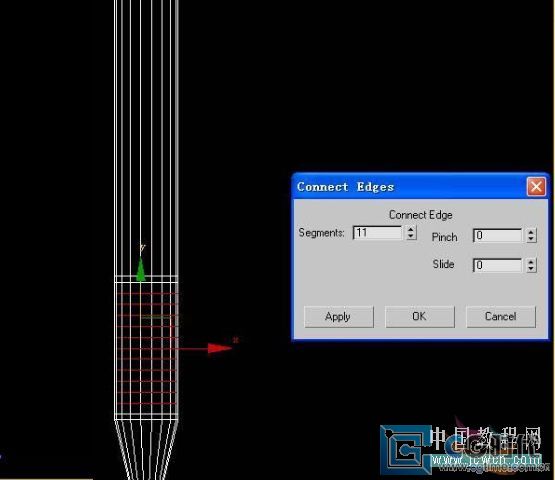
Task: Click the Segments label text
Action: pos(321,233)
